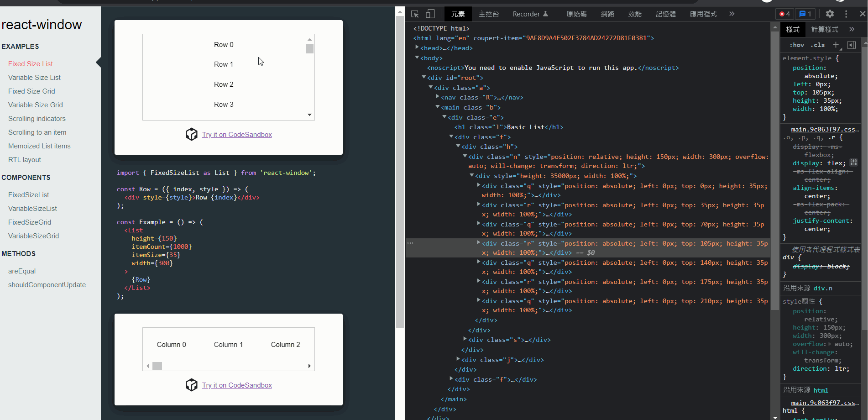The width and height of the screenshot is (868, 420).
Task: Toggle the device toolbar icon
Action: (430, 14)
